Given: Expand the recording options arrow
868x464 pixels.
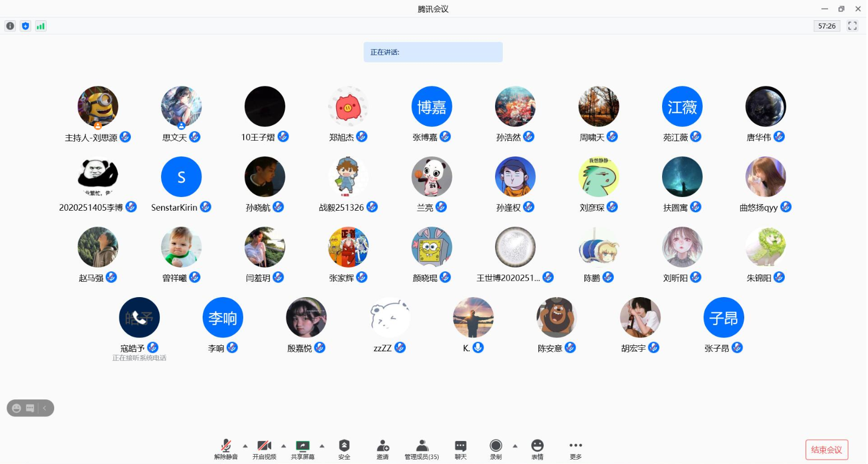Looking at the screenshot, I should [515, 446].
